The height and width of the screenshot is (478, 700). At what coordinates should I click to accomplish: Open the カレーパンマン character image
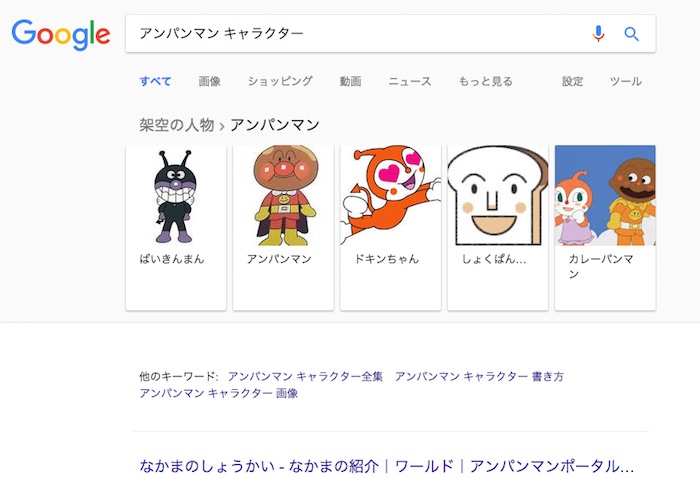point(605,195)
